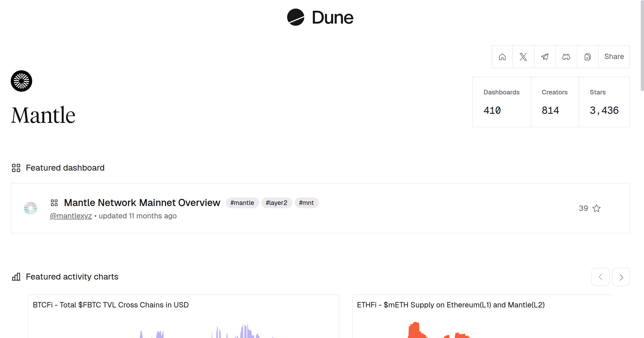This screenshot has width=644, height=338.
Task: Show previous featured activity charts
Action: tap(601, 277)
